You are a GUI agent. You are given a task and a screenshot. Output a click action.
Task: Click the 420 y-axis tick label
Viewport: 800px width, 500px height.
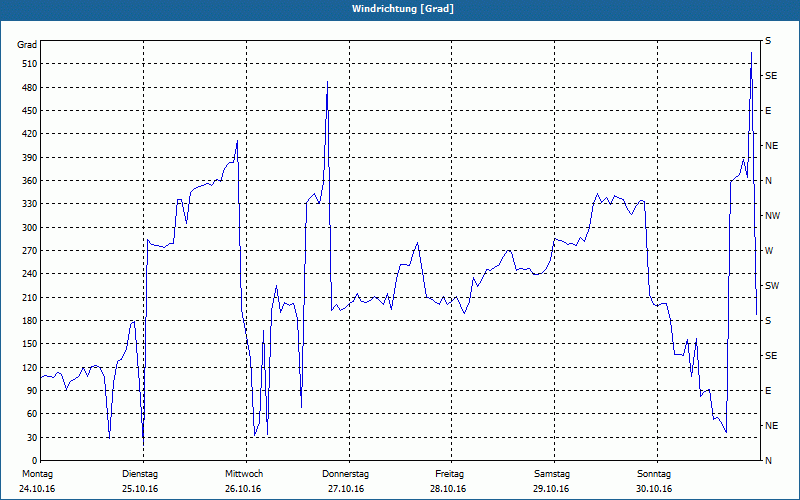pos(29,134)
